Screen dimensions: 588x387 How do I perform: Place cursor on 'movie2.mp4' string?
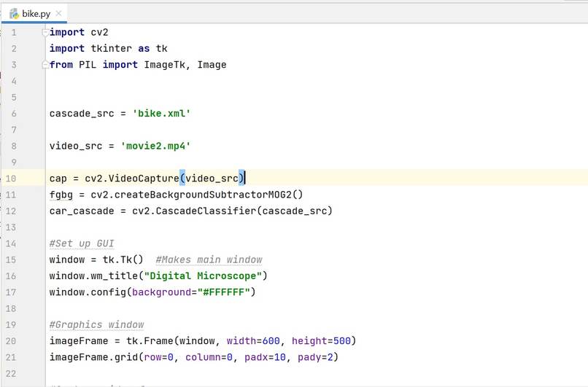coord(155,146)
